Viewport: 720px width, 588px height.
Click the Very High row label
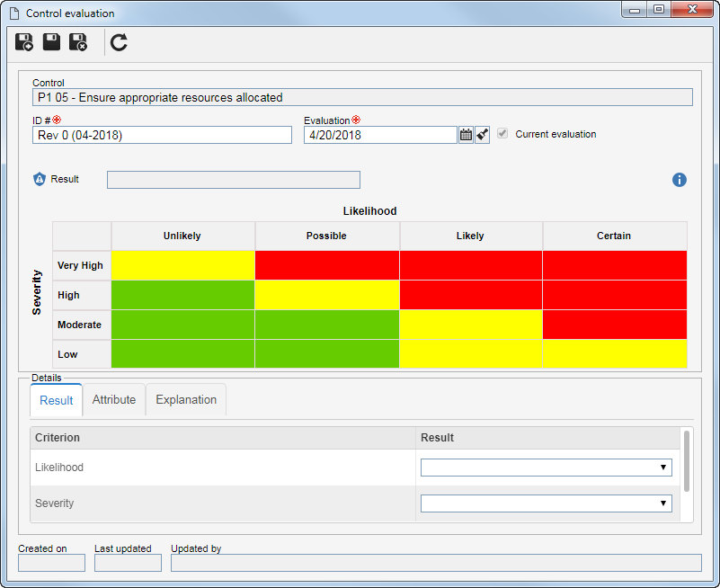pos(82,265)
